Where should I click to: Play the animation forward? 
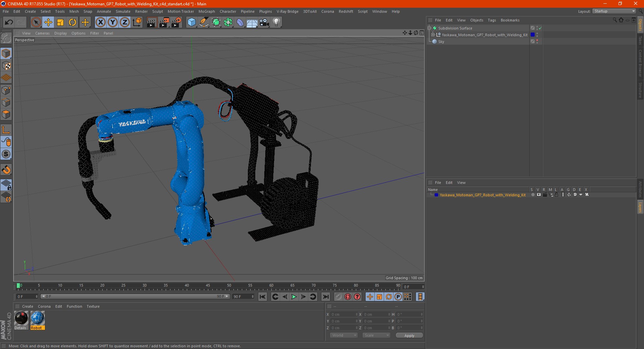coord(294,297)
